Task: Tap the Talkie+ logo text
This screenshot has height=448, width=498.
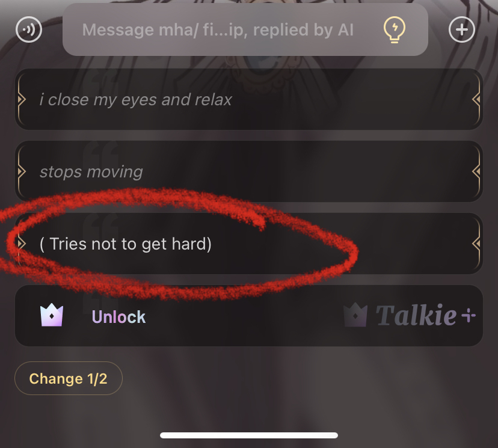Action: (426, 315)
